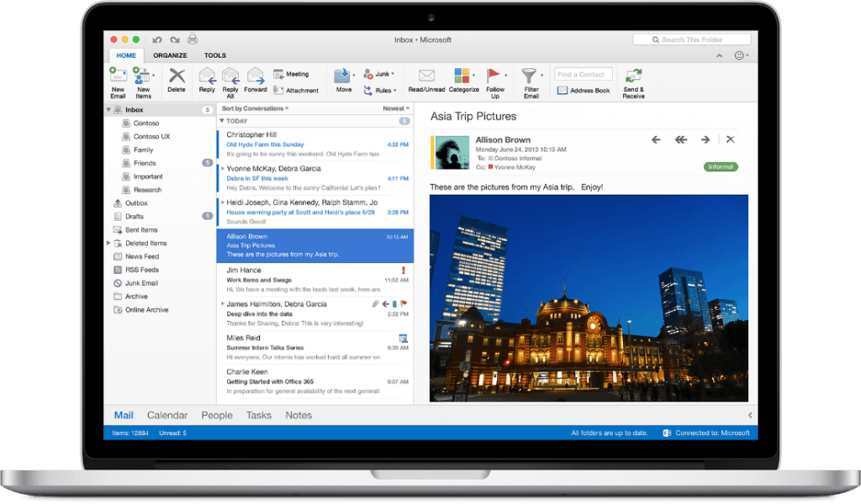
Task: Delete the selected message
Action: click(x=177, y=76)
